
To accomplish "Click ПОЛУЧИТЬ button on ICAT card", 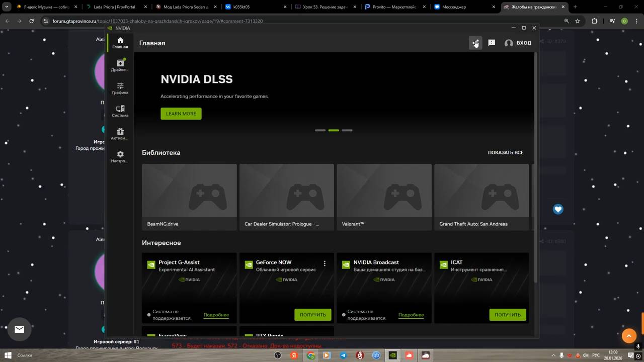I will point(508,315).
